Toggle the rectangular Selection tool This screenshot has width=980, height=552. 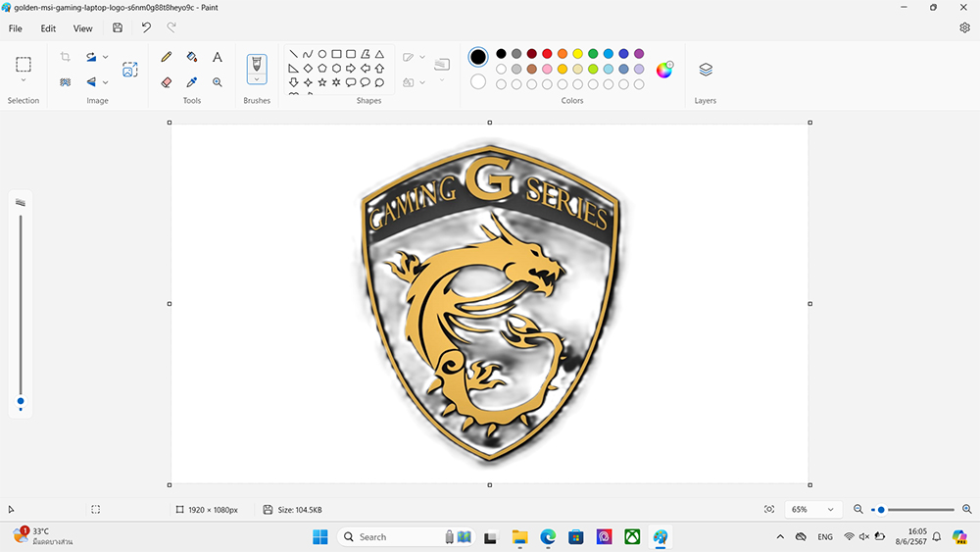click(24, 65)
